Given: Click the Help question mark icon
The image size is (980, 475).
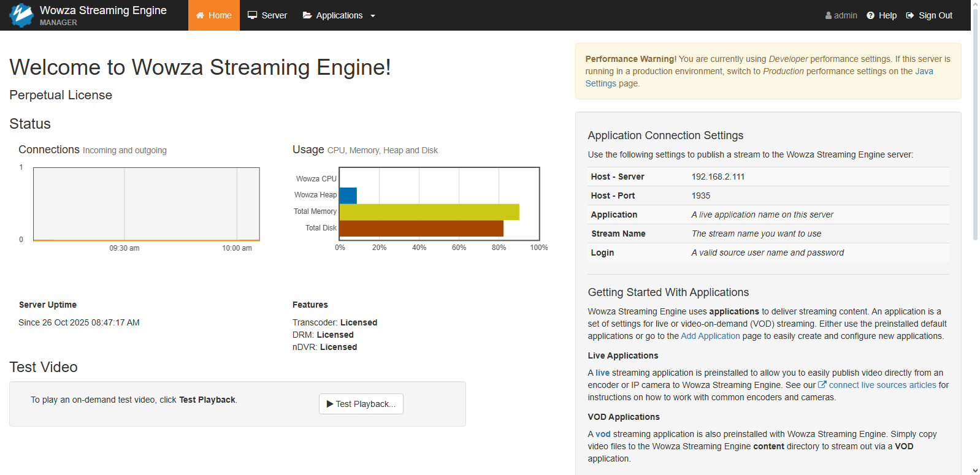Looking at the screenshot, I should coord(870,15).
